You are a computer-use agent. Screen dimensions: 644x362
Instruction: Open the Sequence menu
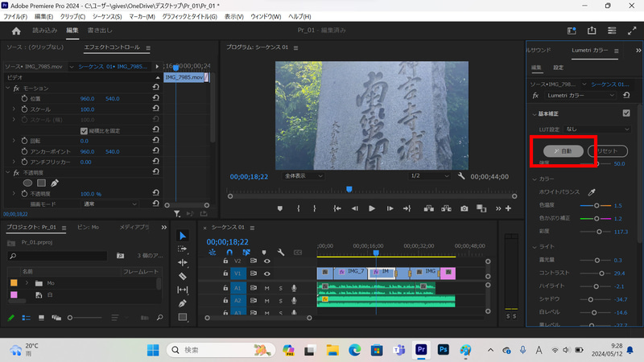(x=107, y=16)
